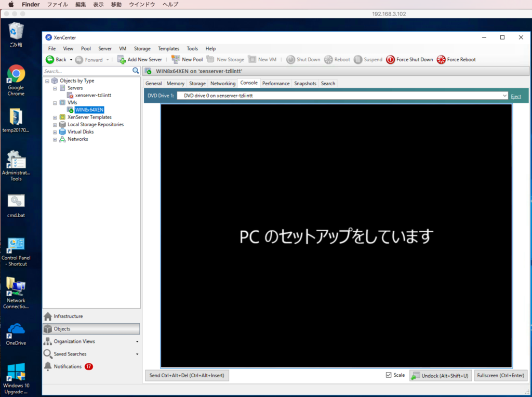Viewport: 532px width, 397px height.
Task: Switch to the General tab
Action: 154,84
